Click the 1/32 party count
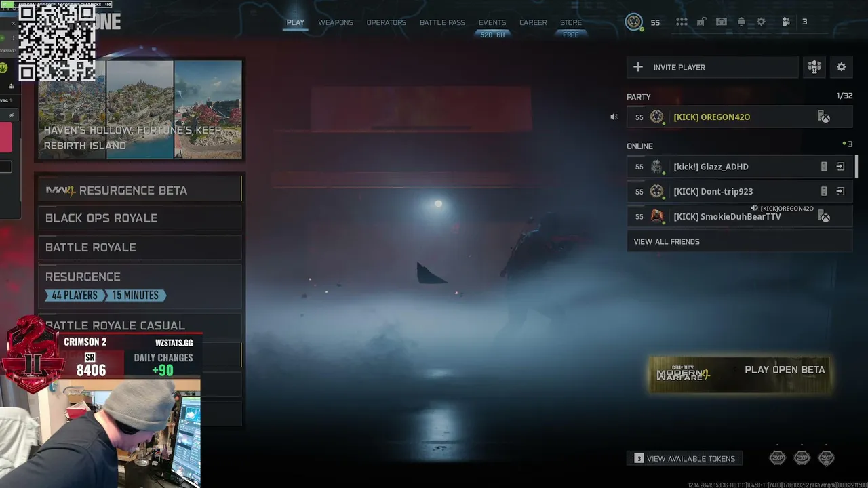 [x=844, y=96]
